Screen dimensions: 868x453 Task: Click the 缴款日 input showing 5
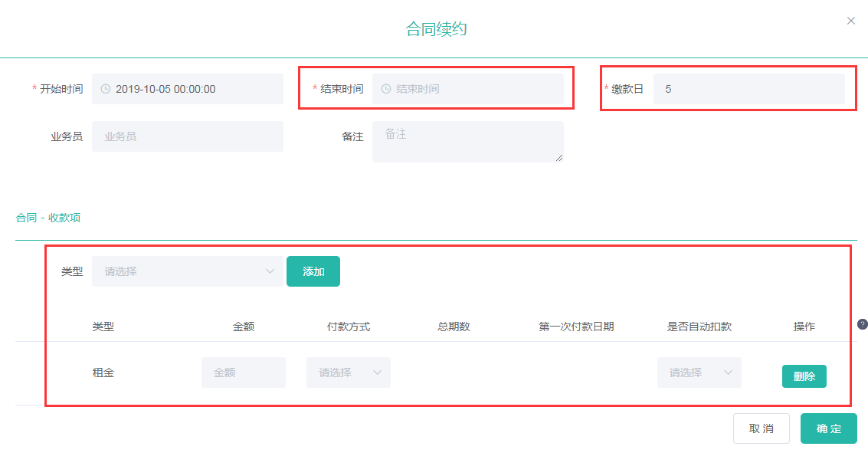point(748,89)
